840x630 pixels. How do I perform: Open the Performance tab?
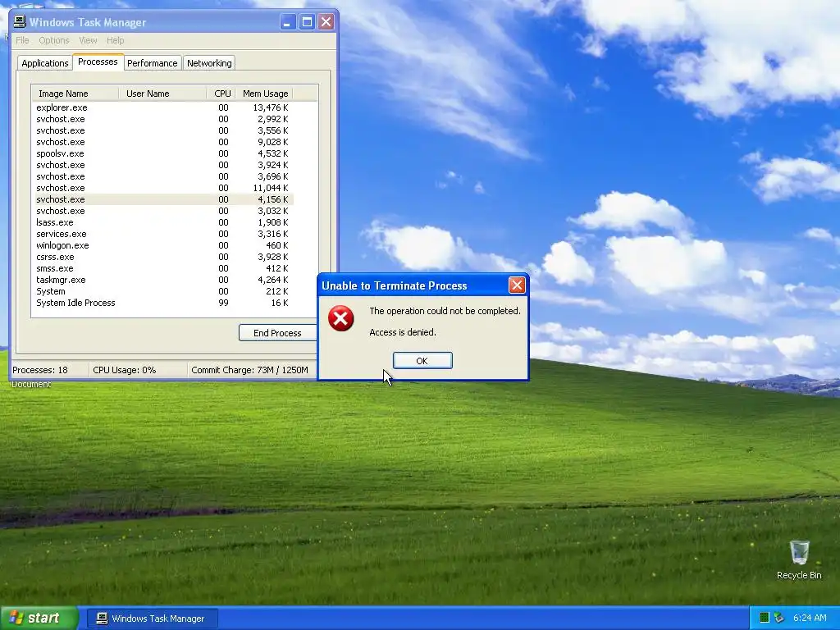tap(152, 62)
